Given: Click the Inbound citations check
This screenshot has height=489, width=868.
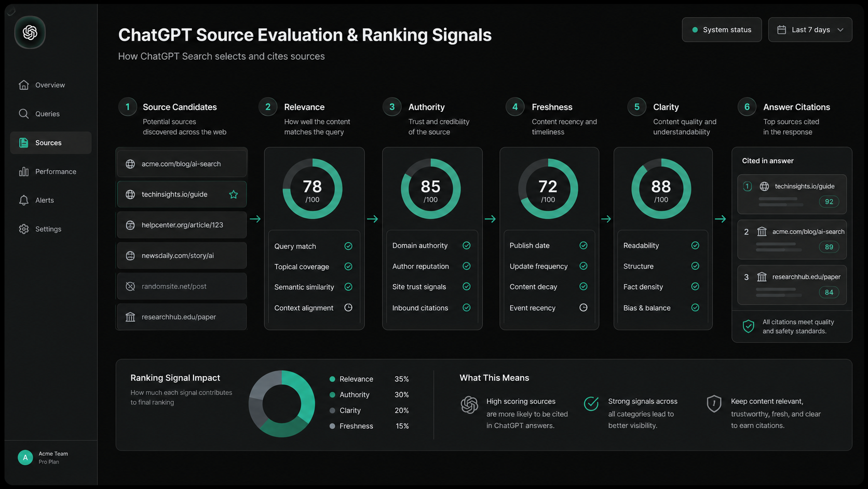Looking at the screenshot, I should pos(467,308).
